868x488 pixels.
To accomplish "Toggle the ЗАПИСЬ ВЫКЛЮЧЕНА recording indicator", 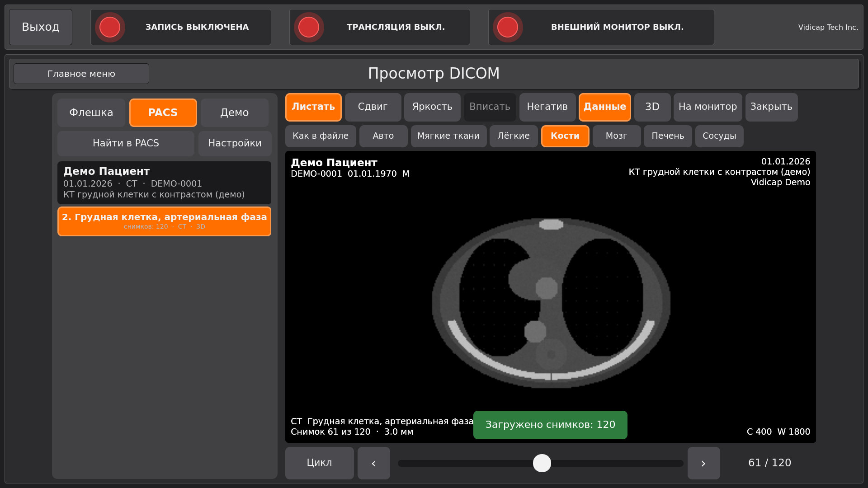I will 181,27.
